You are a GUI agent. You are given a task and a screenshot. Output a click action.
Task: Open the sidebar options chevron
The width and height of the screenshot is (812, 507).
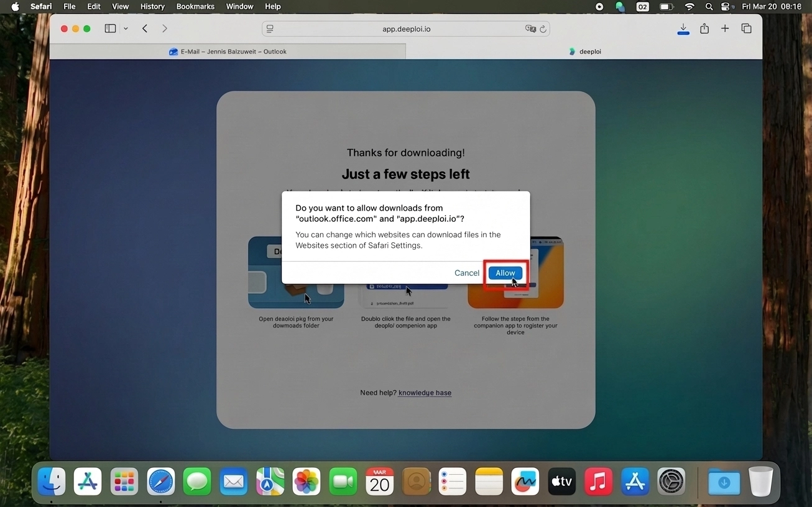[x=126, y=28]
